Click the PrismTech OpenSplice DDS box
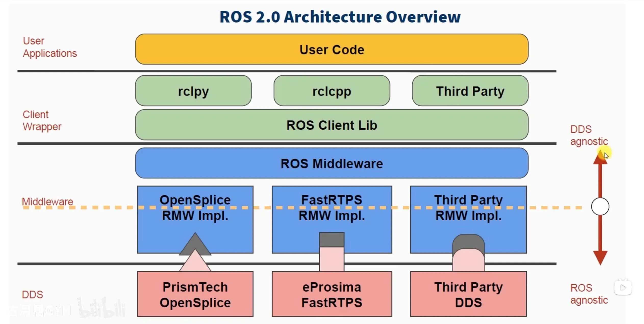Screen dimensions: 644x324 [x=195, y=294]
